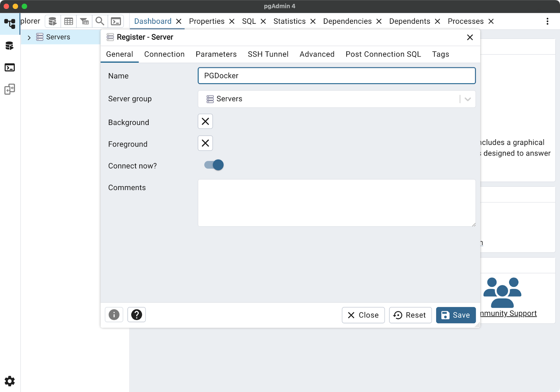
Task: Switch to the Tags tab
Action: tap(441, 54)
